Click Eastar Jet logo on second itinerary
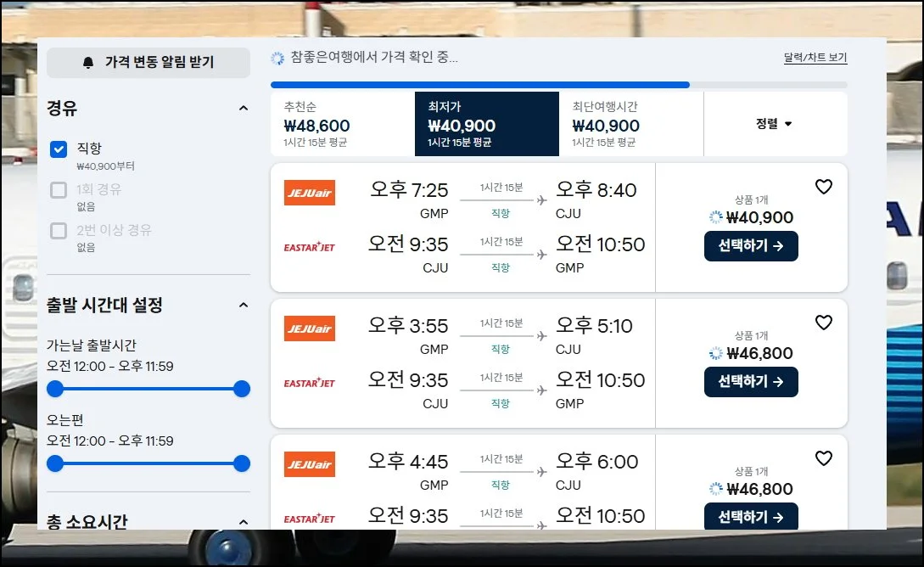 (x=310, y=383)
